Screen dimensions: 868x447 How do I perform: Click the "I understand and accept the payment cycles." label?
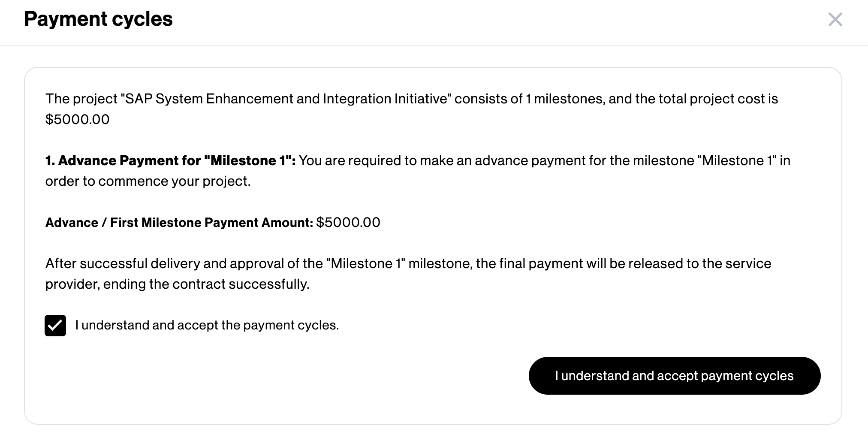tap(207, 325)
